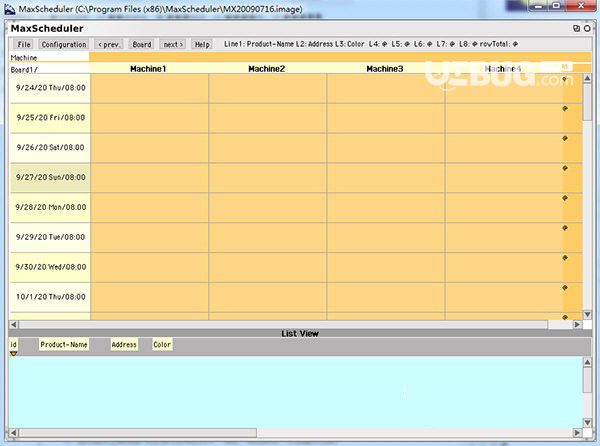Select Machine3 cell for 9/30/20 Wed

click(x=386, y=267)
